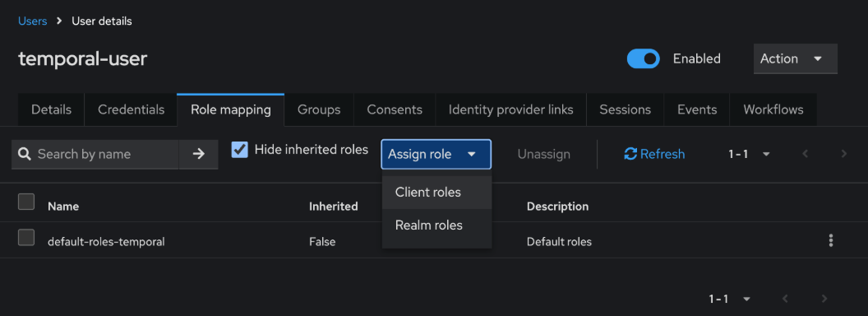Go to previous page in bottom pagination

coord(785,299)
